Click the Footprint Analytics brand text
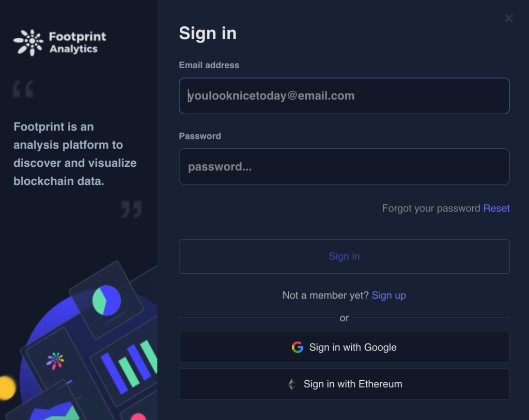529x420 pixels. [x=77, y=42]
